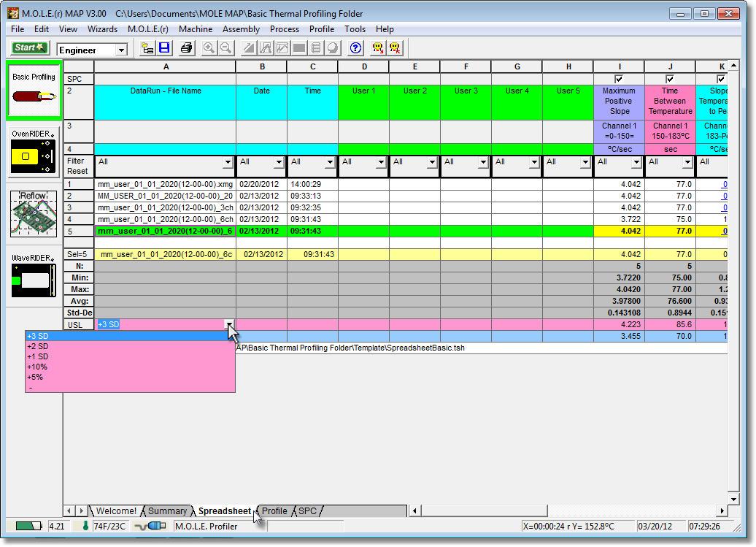This screenshot has height=547, width=756.
Task: Open the Tools menu
Action: tap(355, 29)
